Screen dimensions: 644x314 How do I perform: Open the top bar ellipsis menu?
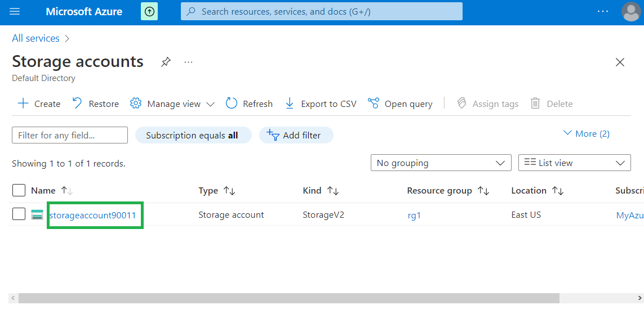(x=603, y=11)
